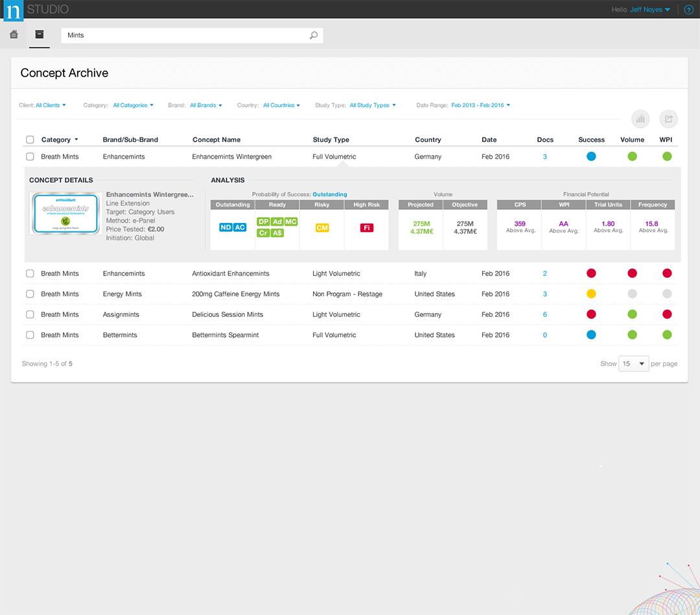Click the red Fi badge
The height and width of the screenshot is (615, 700).
pos(366,227)
